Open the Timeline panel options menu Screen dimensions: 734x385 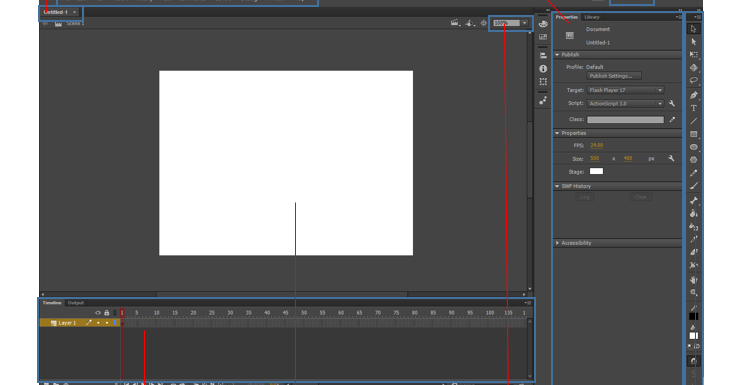(x=528, y=303)
